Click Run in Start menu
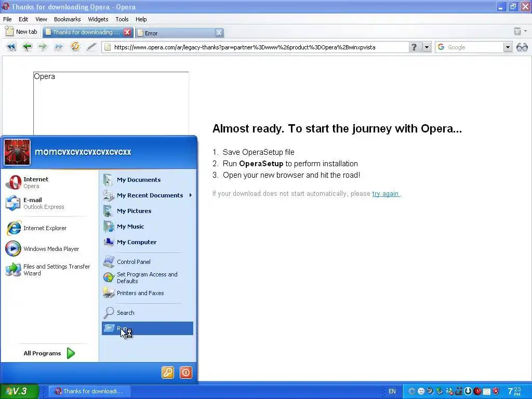This screenshot has width=532, height=399. (x=148, y=328)
